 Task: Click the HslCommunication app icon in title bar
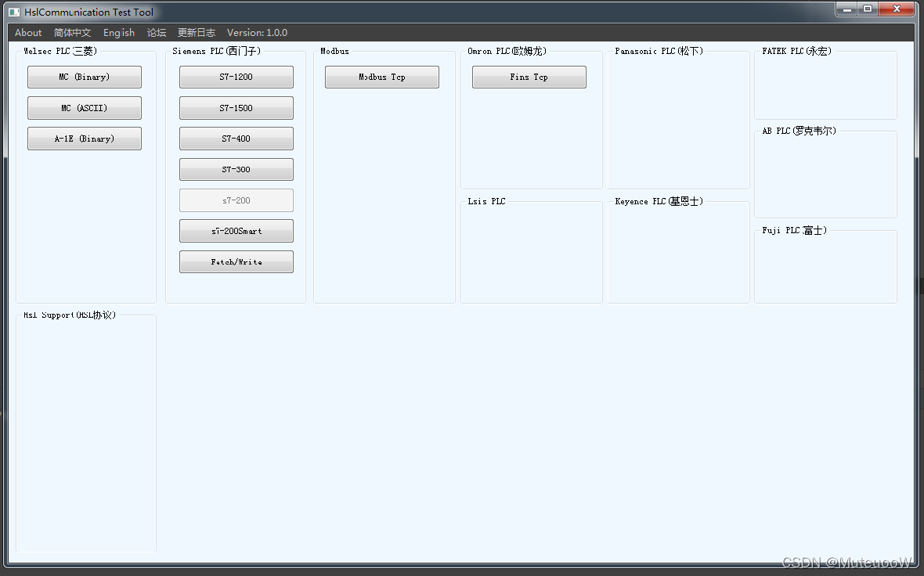[14, 12]
